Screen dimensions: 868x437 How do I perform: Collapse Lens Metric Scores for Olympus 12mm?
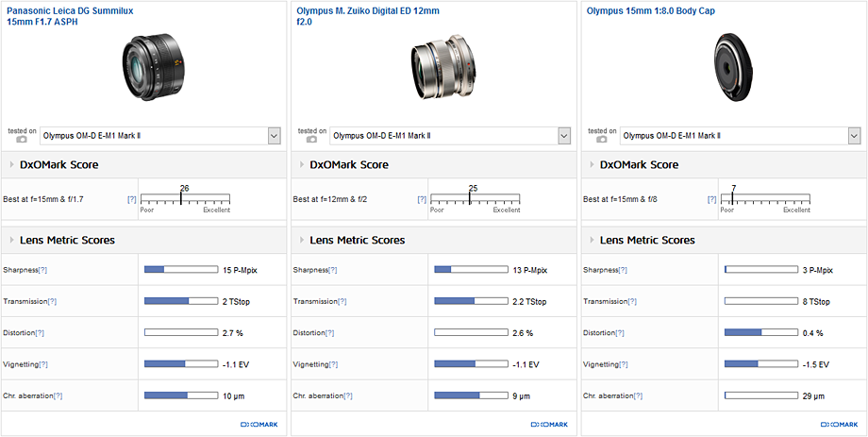pos(303,240)
